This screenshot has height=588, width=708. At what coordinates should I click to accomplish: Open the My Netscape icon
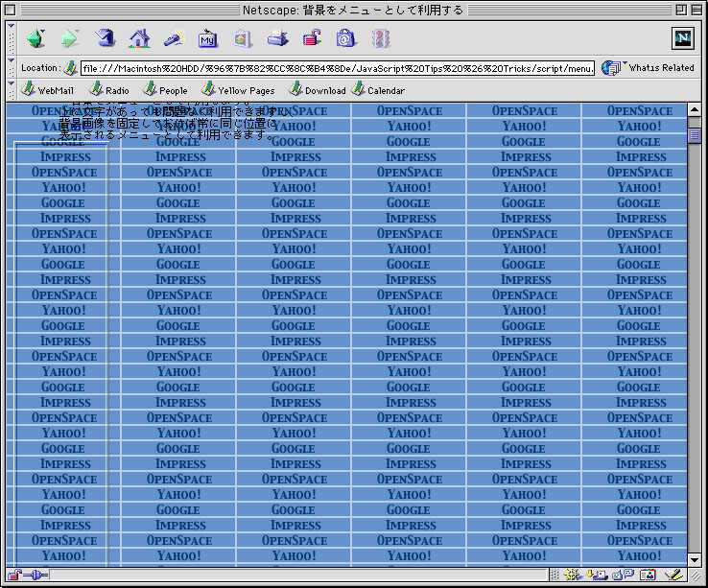point(208,39)
